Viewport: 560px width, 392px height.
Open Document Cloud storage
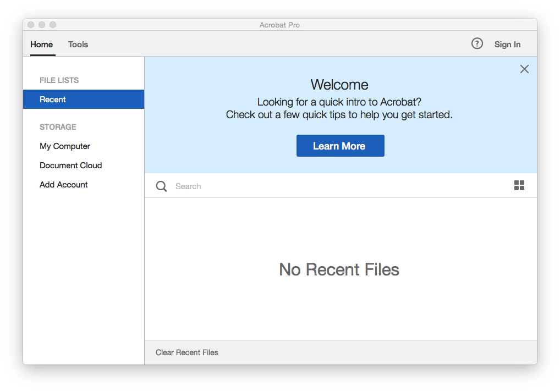tap(71, 165)
